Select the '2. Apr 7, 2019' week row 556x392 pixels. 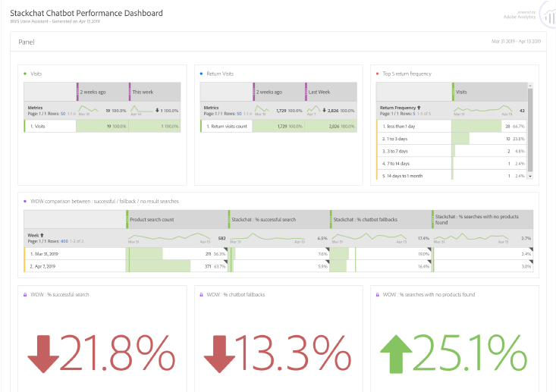click(x=278, y=266)
